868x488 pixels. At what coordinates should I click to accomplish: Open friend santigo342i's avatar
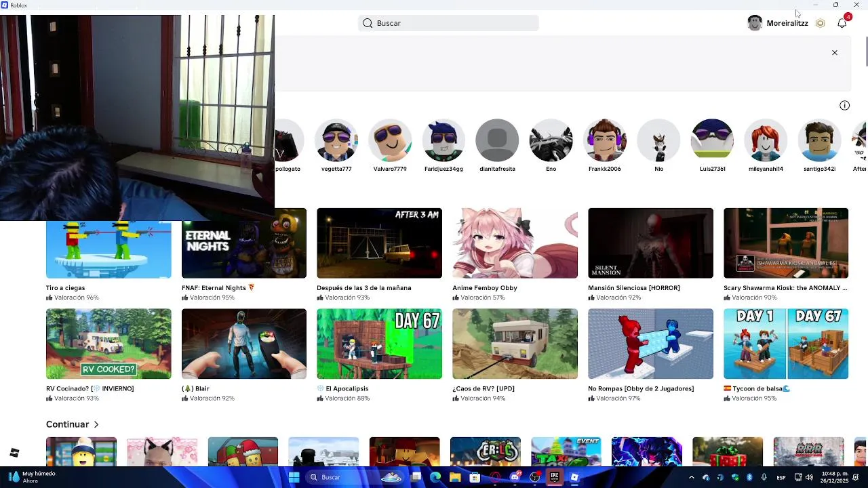pyautogui.click(x=819, y=140)
